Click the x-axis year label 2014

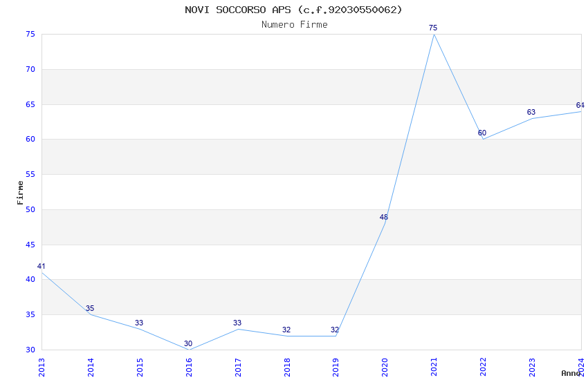coord(91,368)
